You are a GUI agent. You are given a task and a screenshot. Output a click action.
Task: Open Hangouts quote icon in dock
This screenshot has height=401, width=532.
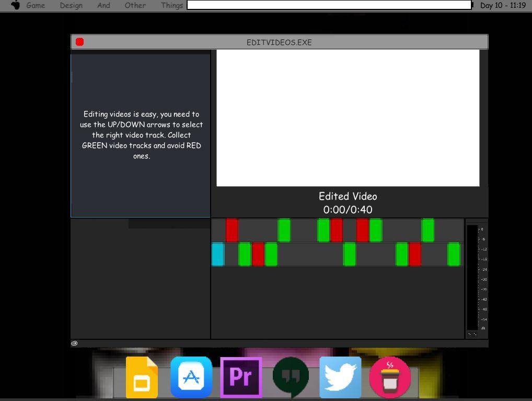tap(291, 377)
